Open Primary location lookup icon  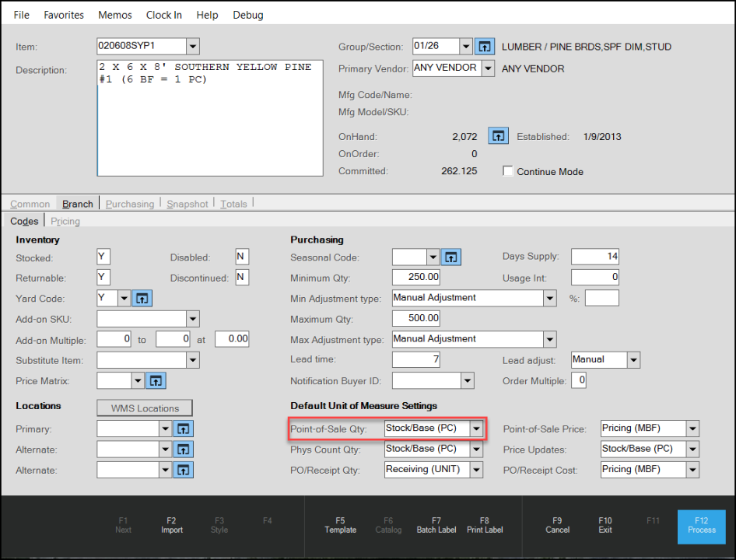[x=183, y=429]
